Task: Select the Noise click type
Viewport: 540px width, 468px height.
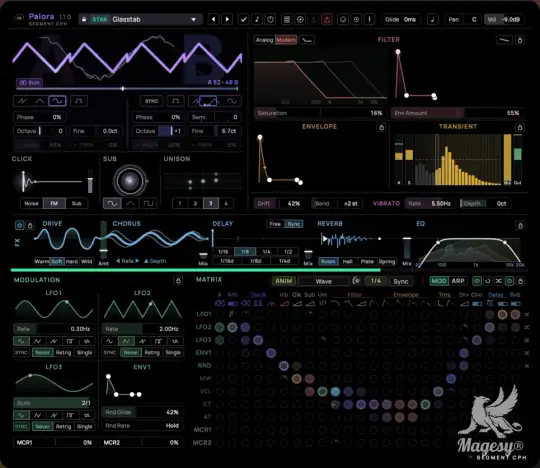Action: (x=31, y=204)
